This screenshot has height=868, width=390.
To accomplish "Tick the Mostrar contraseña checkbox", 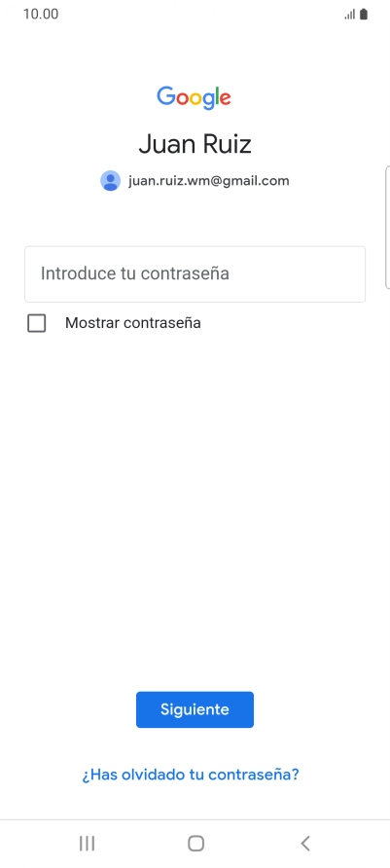I will tap(37, 323).
